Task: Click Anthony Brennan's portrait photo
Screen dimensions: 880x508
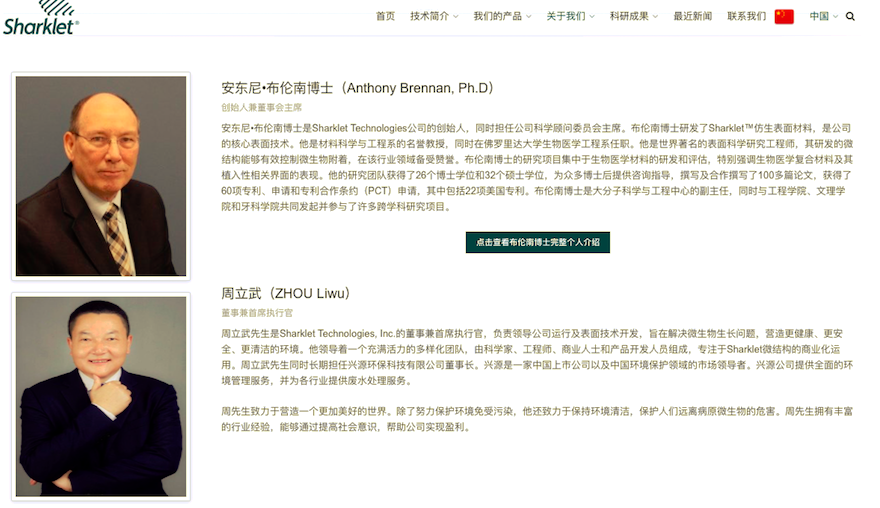Action: tap(101, 176)
